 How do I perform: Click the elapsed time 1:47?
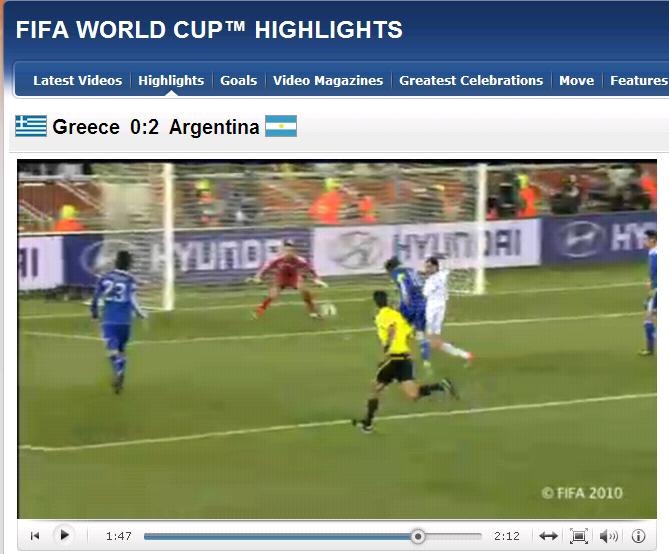pos(119,536)
